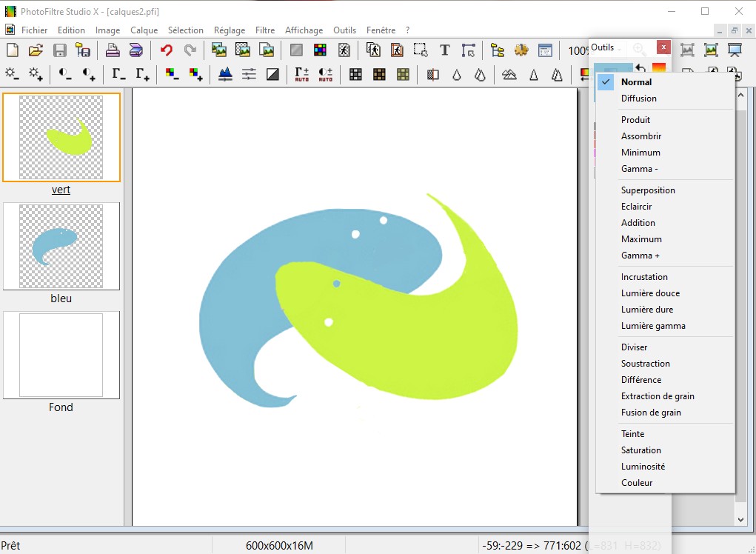Decrease brightness with the sun minus icon
Screen dimensions: 756x554
pyautogui.click(x=12, y=74)
